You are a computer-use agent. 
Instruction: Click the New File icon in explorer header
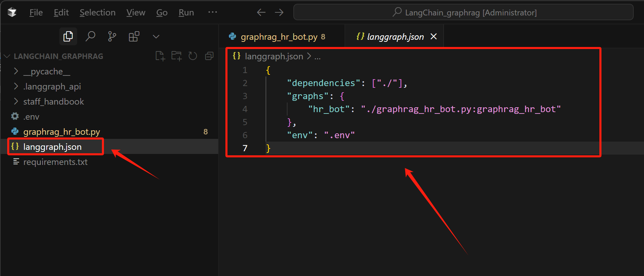tap(160, 56)
